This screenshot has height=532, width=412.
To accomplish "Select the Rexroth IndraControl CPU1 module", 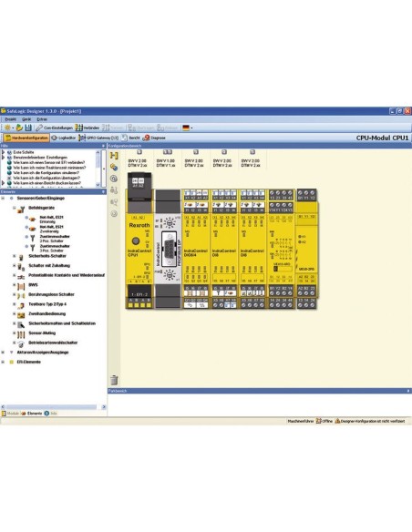I will click(139, 240).
